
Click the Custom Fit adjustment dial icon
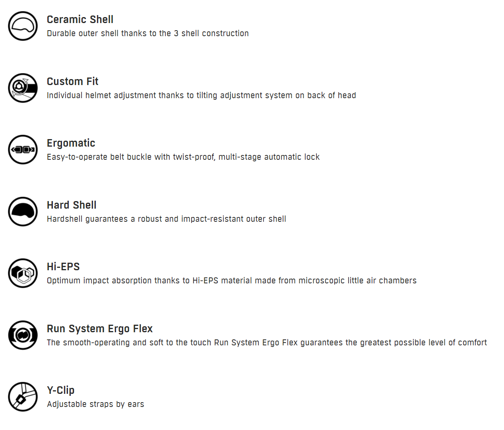[23, 88]
